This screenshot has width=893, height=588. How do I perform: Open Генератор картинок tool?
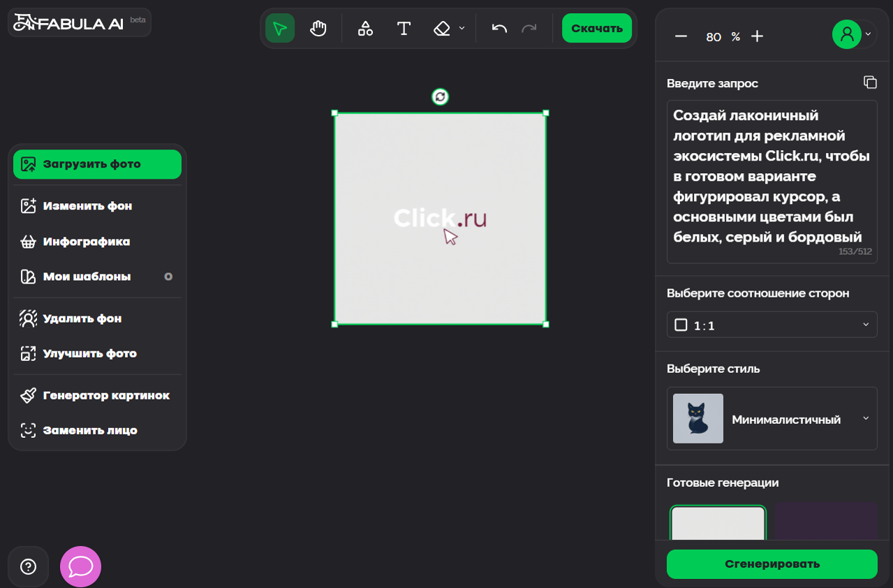[97, 395]
